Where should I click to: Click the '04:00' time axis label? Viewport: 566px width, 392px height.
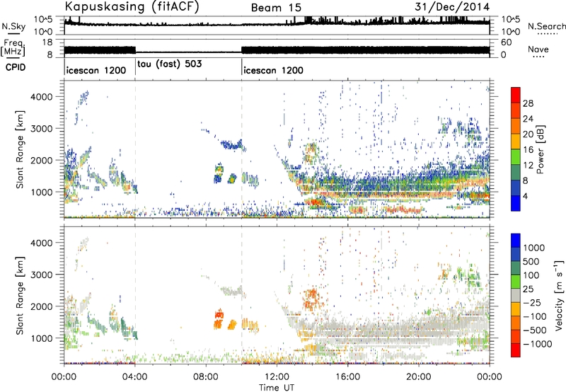(x=135, y=377)
